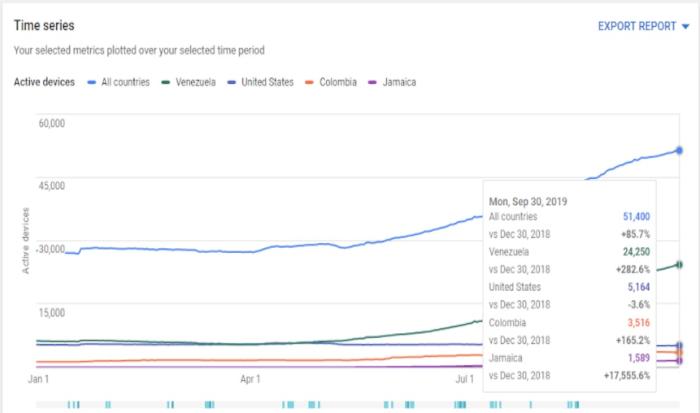This screenshot has height=413, width=700.
Task: Click the 51,400 All countries tooltip value
Action: (634, 216)
